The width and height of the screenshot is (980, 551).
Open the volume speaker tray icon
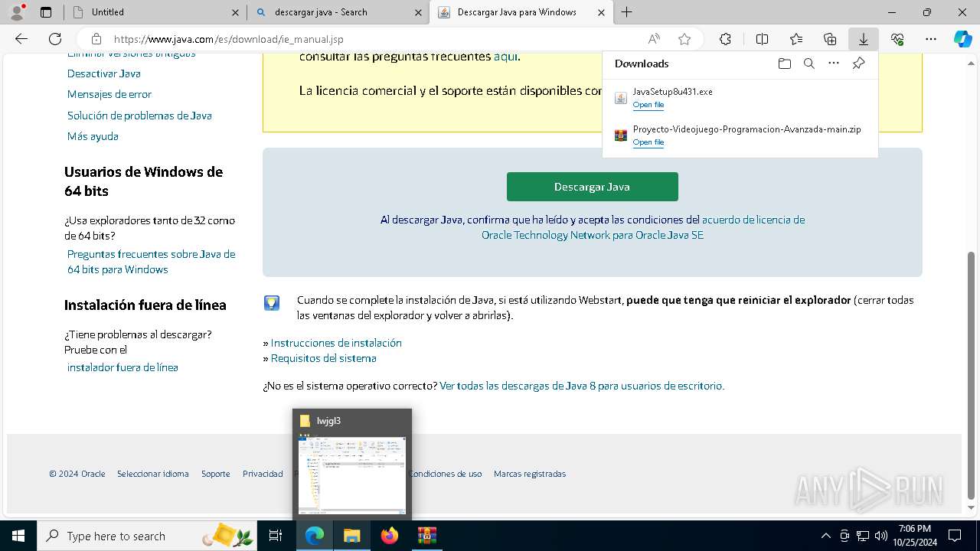(x=881, y=536)
